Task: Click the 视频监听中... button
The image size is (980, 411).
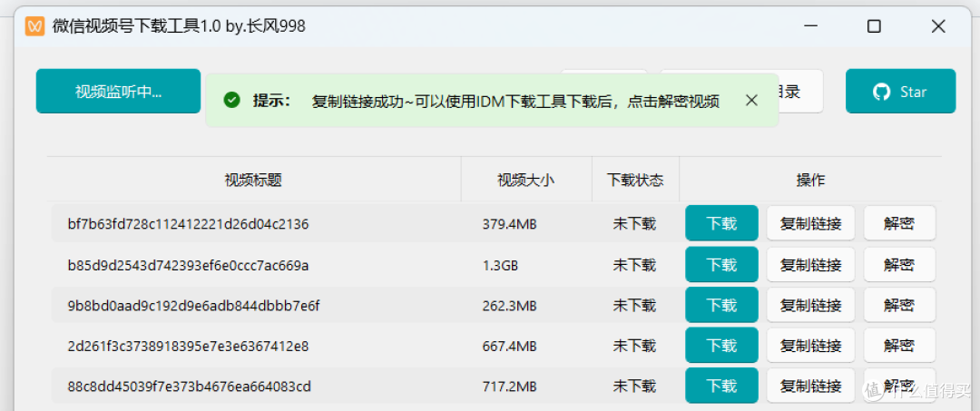Action: tap(118, 92)
